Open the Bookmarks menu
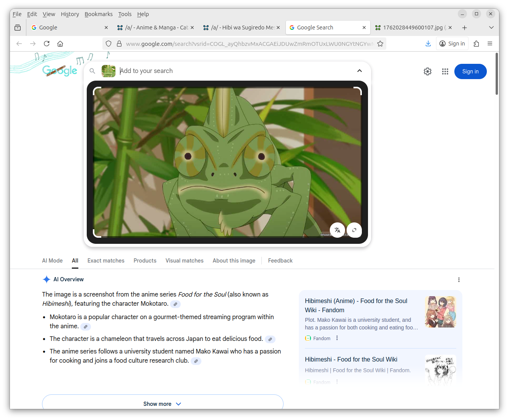509x420 pixels. point(99,14)
